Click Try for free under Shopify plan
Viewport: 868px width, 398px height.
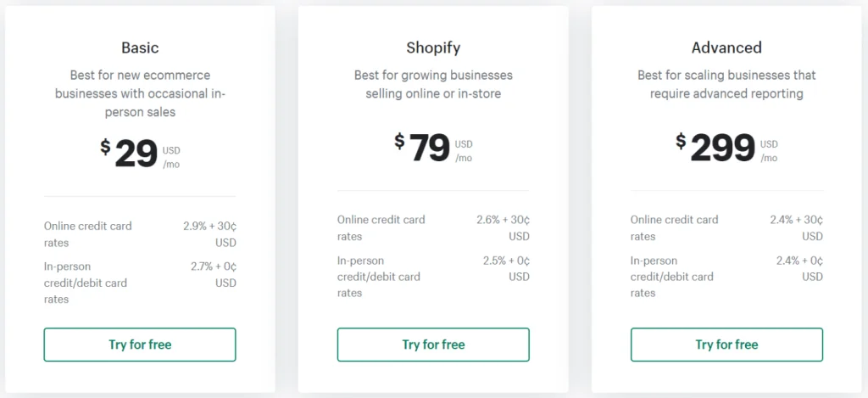(433, 345)
